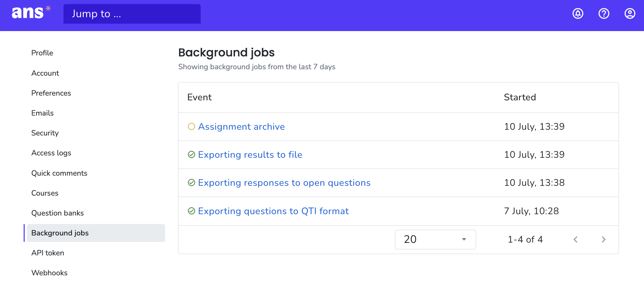Open the Account settings section
This screenshot has height=300, width=644.
45,73
